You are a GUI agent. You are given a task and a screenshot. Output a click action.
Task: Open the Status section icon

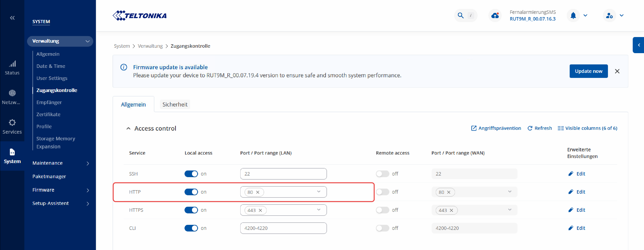[x=12, y=64]
